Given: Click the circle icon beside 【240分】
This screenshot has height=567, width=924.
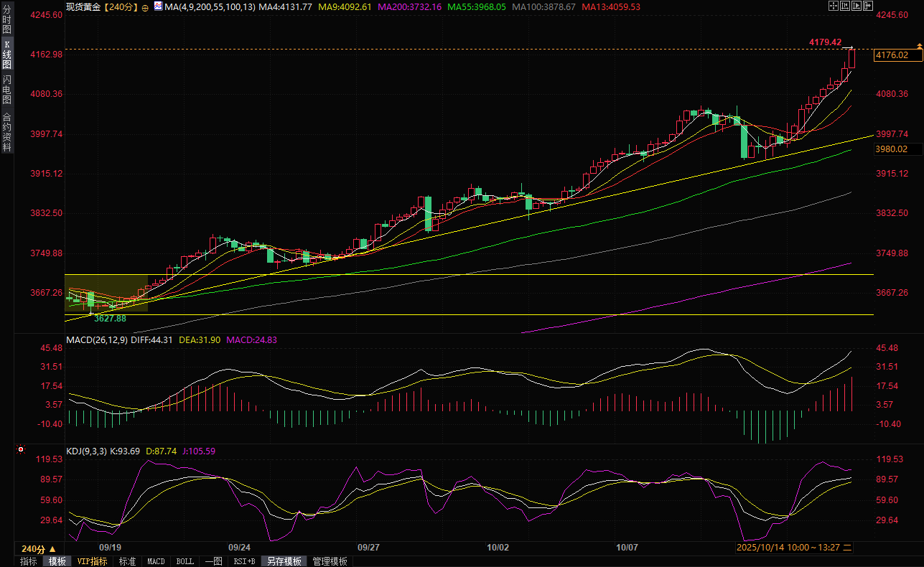Looking at the screenshot, I should [x=146, y=7].
